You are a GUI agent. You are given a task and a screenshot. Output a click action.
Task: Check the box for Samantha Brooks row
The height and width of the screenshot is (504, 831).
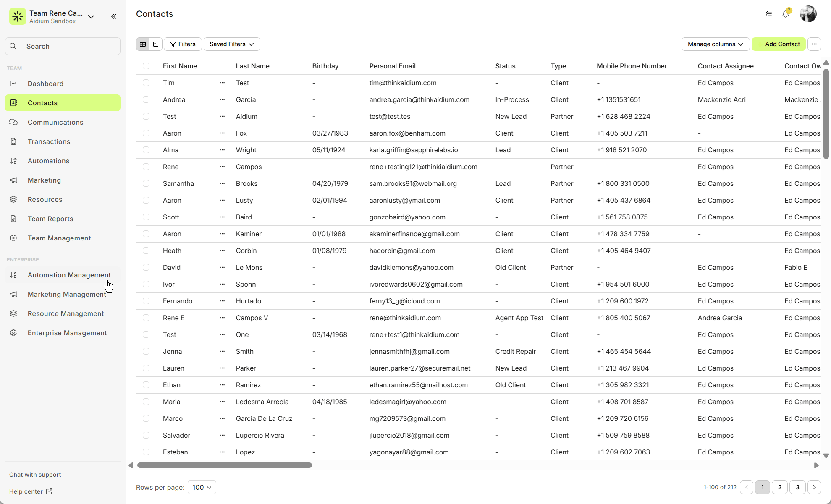pos(146,183)
